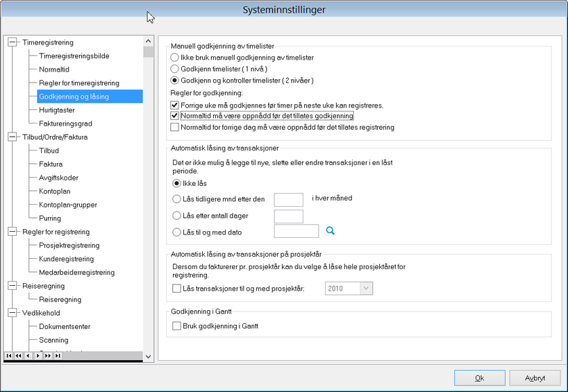
Task: Go to previous record navigation arrow
Action: click(28, 356)
